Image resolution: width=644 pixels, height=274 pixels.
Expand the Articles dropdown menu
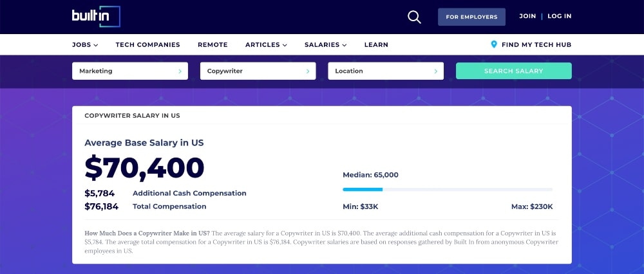click(266, 45)
